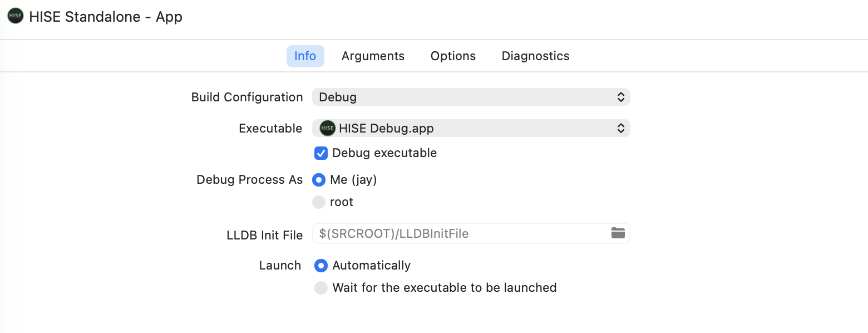Enable the Debug executable checkbox
868x333 pixels.
coord(320,153)
